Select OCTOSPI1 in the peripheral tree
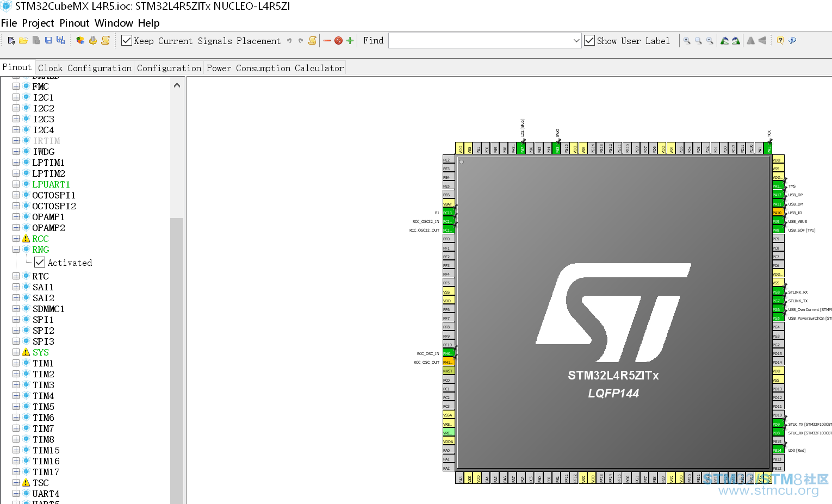This screenshot has height=504, width=832. [x=54, y=195]
